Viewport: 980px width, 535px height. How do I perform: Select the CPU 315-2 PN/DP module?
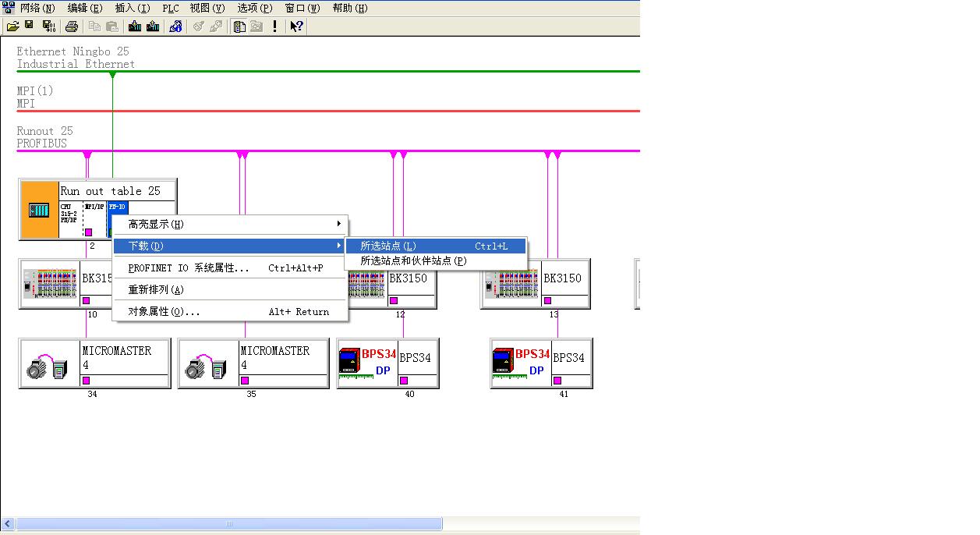point(71,219)
